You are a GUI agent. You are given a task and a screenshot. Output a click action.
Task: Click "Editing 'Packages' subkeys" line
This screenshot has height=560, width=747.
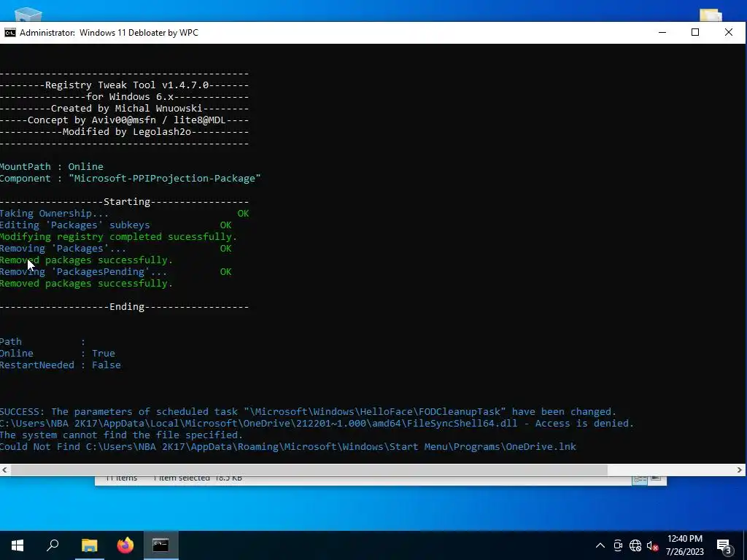[75, 225]
